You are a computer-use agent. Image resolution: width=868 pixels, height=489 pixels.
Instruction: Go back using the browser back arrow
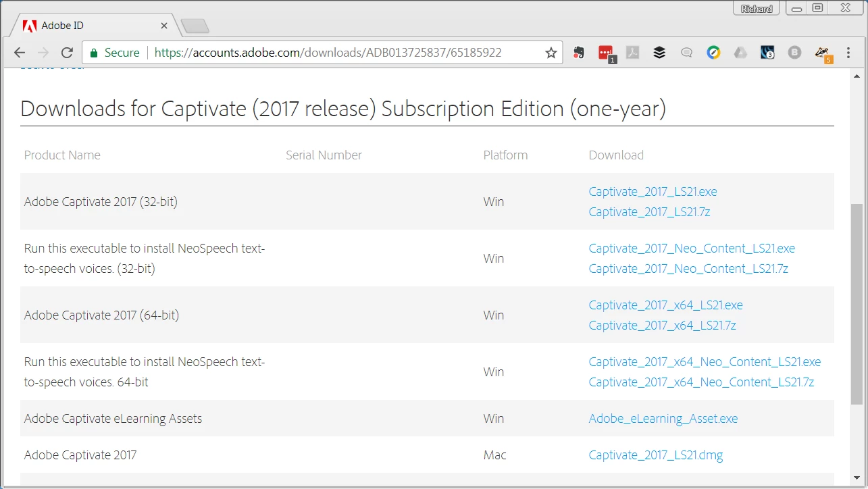tap(20, 53)
